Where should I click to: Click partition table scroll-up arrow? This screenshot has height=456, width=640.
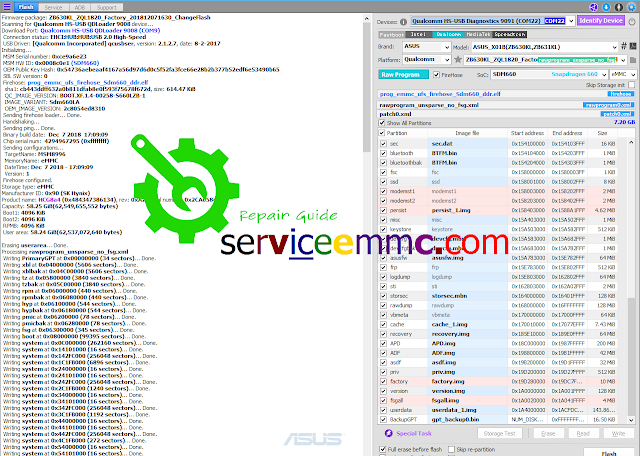(x=631, y=142)
